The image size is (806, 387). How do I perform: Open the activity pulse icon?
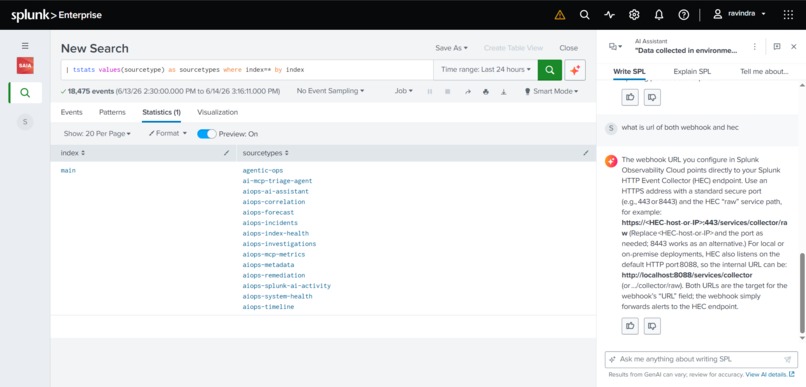[609, 15]
